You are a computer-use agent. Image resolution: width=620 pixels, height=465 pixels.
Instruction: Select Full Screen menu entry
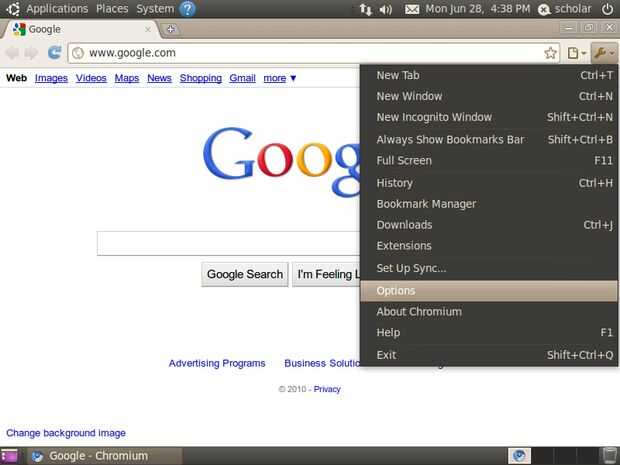489,160
